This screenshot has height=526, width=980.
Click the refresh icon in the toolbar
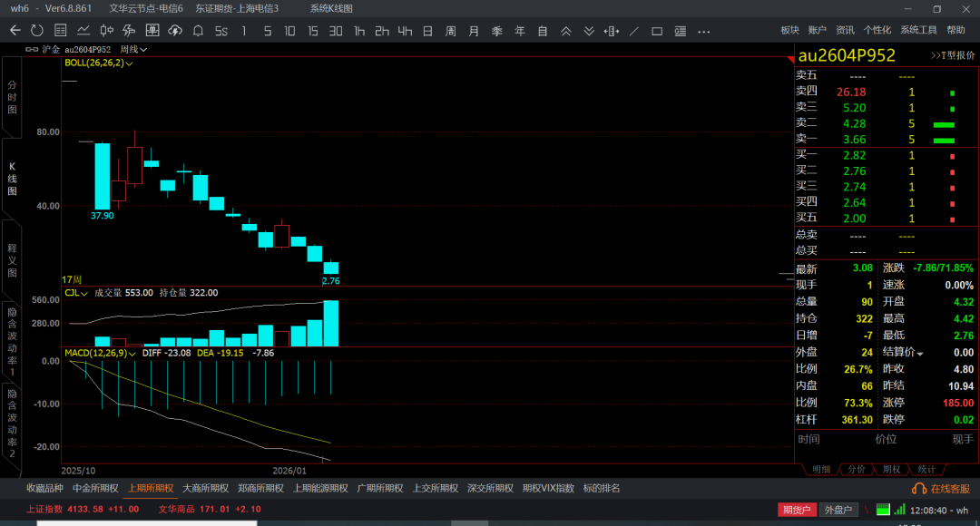[36, 31]
